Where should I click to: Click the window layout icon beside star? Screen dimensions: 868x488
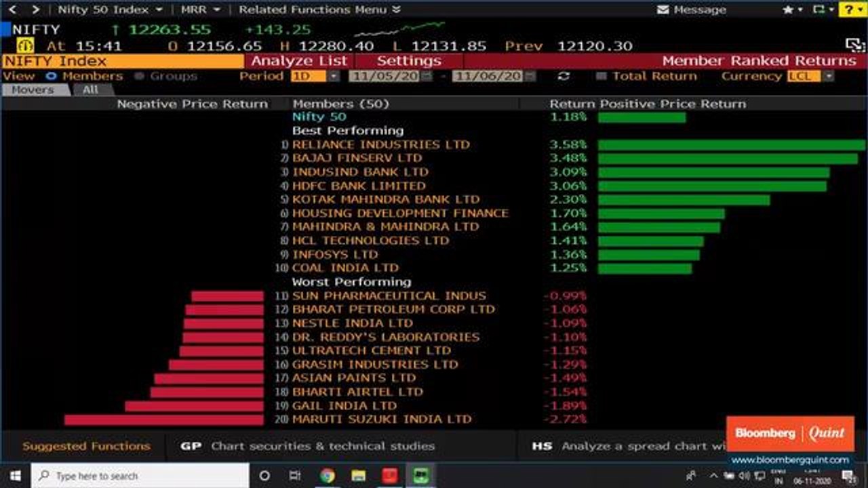tap(819, 9)
